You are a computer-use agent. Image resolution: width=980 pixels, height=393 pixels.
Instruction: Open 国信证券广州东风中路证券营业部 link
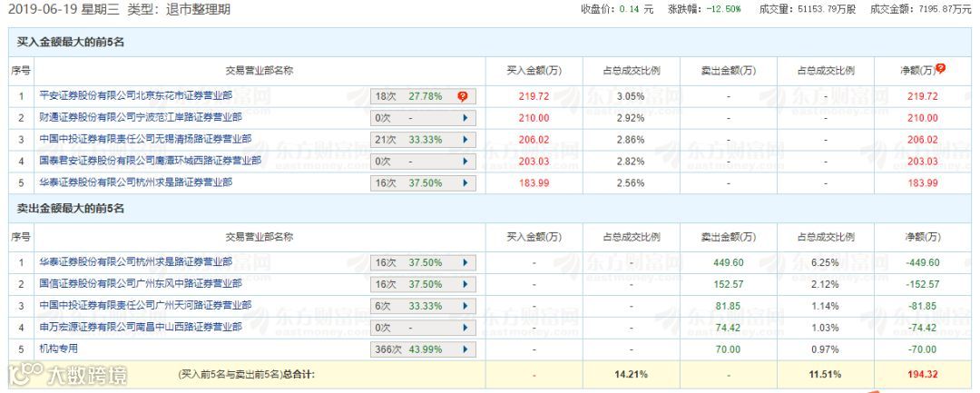[x=141, y=284]
